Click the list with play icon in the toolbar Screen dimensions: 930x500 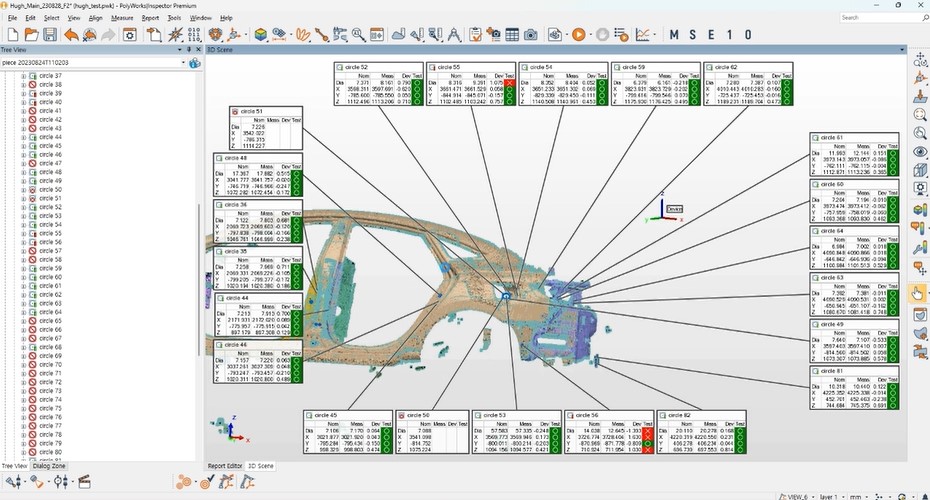tap(621, 35)
